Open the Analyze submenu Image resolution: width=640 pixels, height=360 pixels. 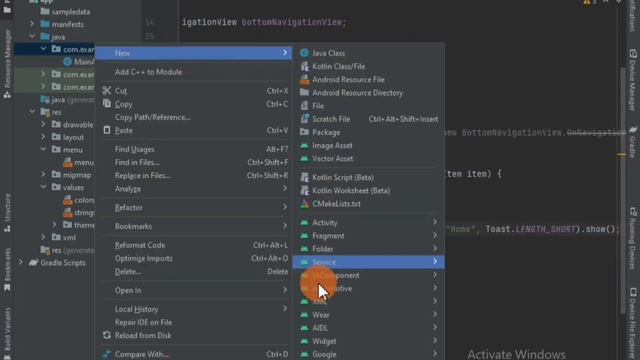pos(193,189)
